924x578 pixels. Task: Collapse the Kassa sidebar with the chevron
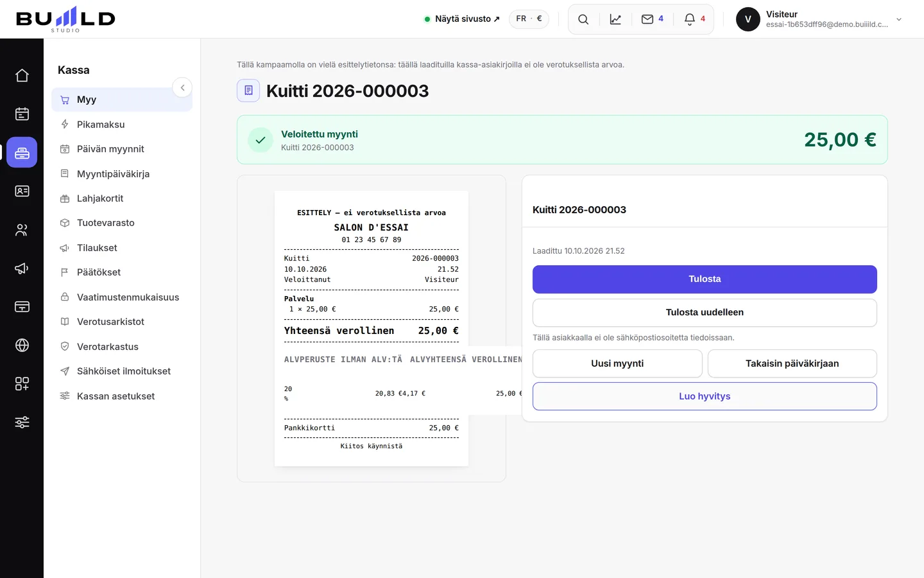coord(182,87)
